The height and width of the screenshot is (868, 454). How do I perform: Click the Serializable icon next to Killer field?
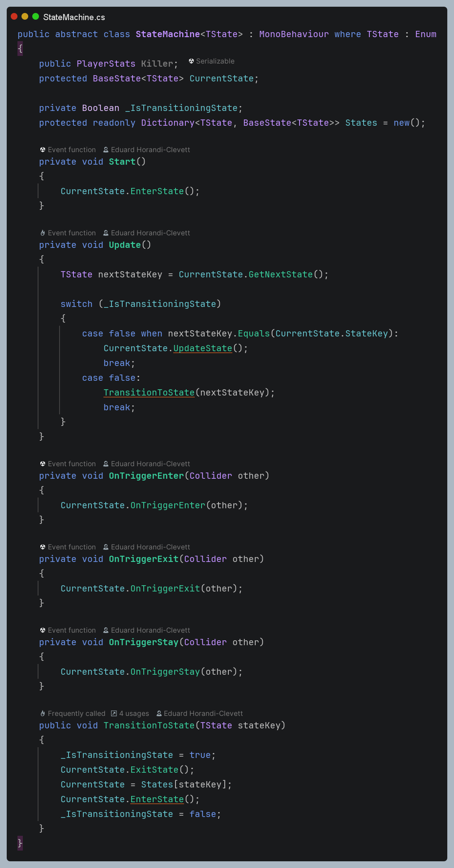click(x=191, y=61)
